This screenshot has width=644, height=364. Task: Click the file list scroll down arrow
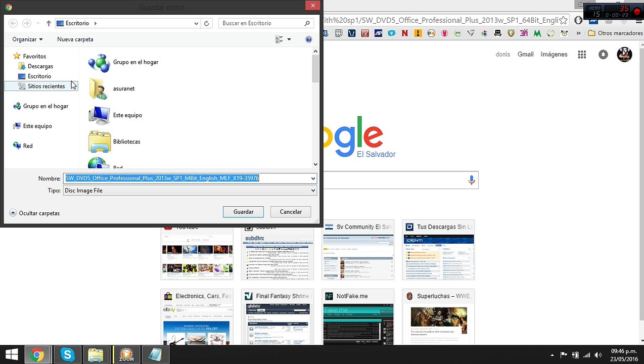coord(316,164)
